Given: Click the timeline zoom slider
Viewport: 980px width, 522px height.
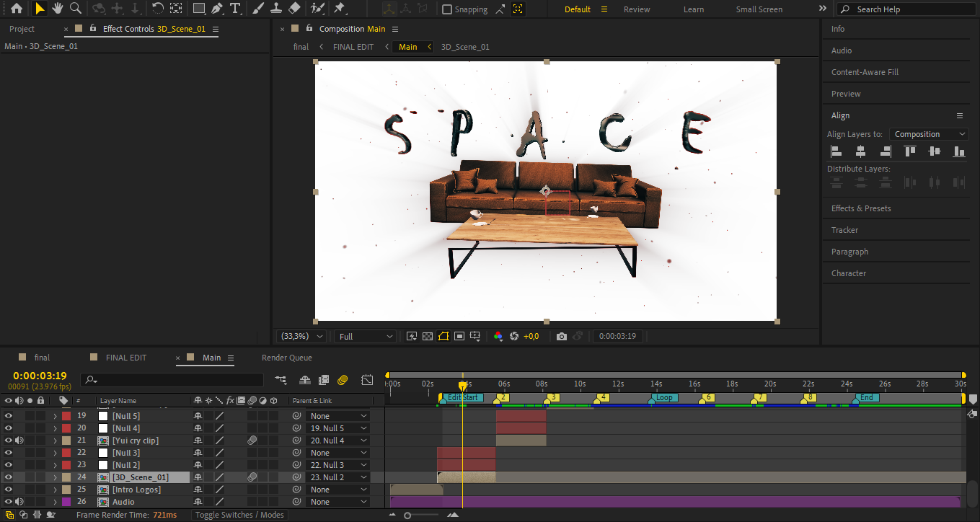Looking at the screenshot, I should click(408, 515).
